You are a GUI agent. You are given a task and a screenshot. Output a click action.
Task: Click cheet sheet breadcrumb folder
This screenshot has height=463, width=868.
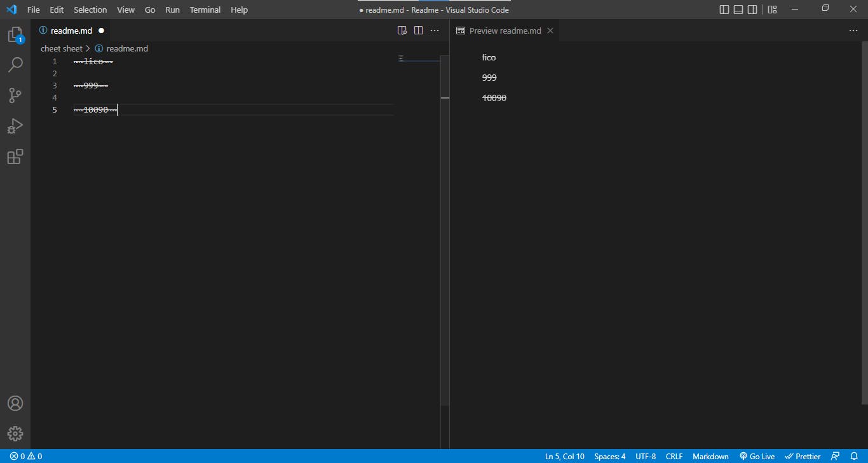pyautogui.click(x=62, y=48)
